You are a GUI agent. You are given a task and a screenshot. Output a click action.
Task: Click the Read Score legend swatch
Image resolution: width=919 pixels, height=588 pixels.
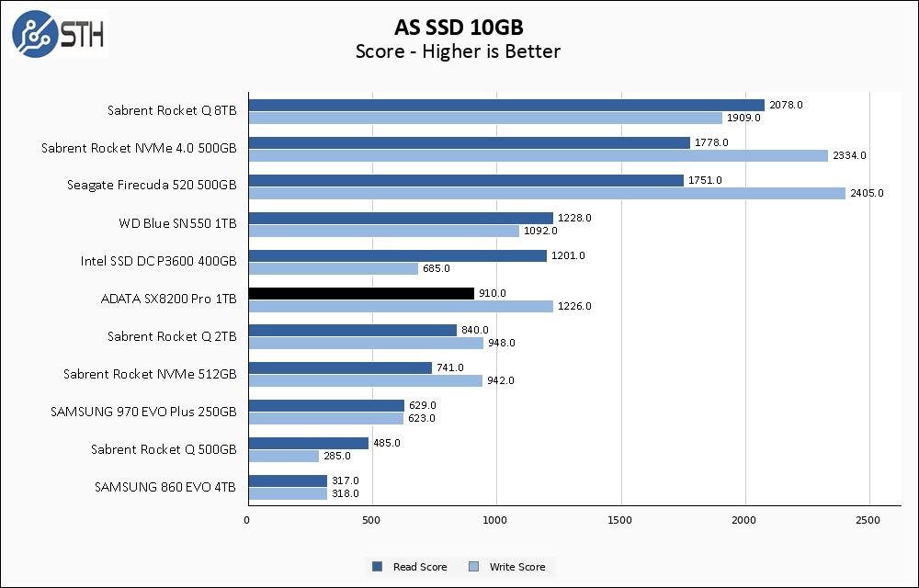(378, 566)
